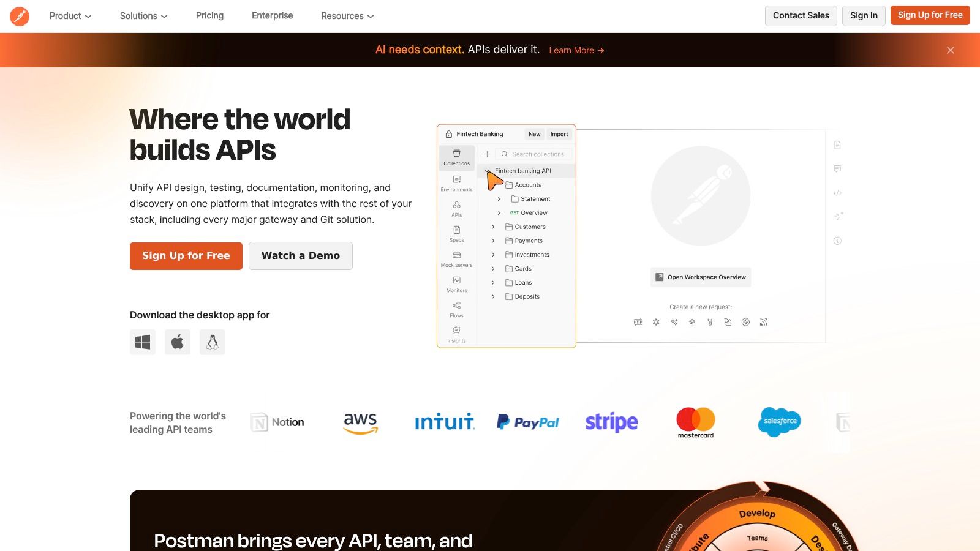
Task: Go to the Pricing page
Action: 209,16
